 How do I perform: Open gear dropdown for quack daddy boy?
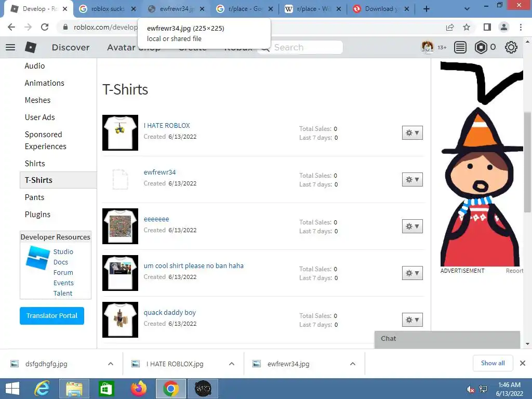coord(412,320)
